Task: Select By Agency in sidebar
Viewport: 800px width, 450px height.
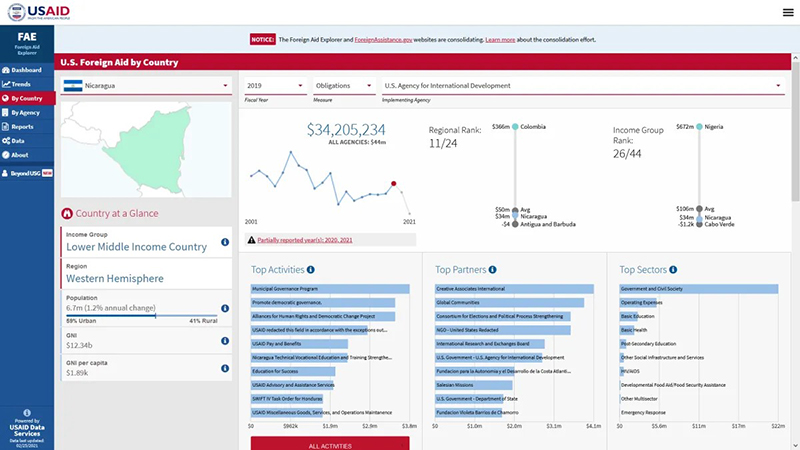Action: 25,113
